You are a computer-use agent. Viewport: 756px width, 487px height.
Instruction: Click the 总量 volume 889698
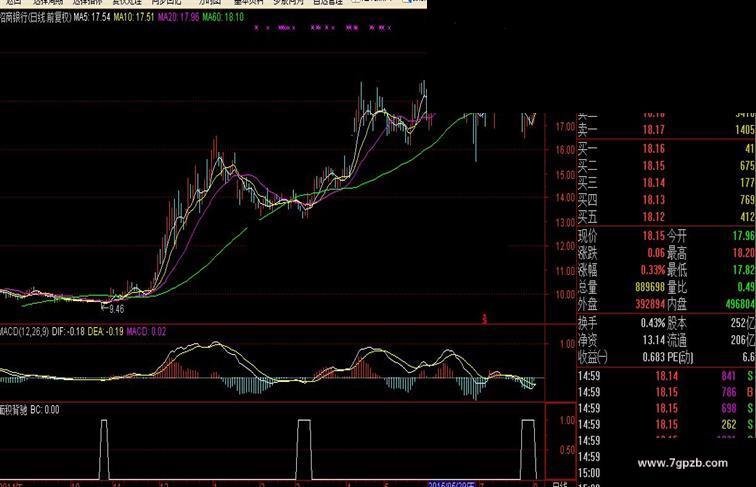click(x=650, y=287)
